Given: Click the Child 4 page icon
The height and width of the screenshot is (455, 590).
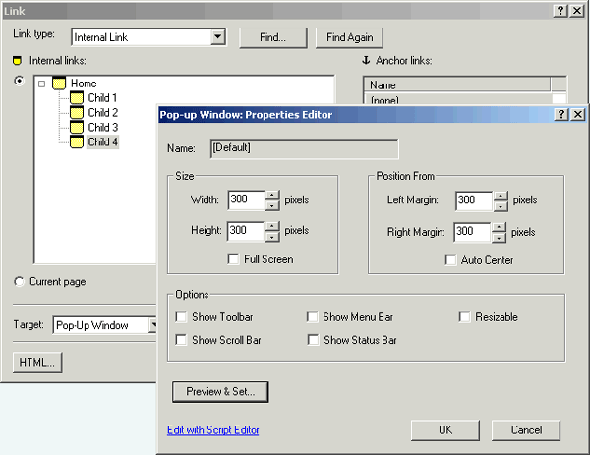Looking at the screenshot, I should click(77, 142).
